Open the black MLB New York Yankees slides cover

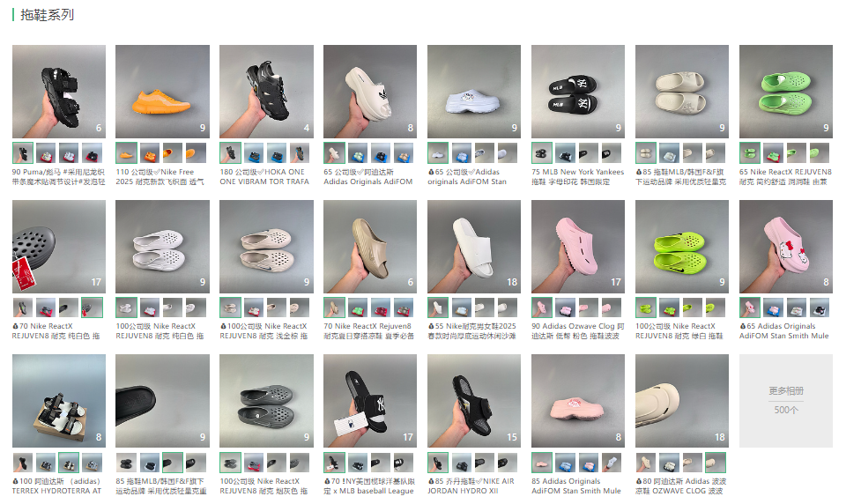tap(577, 91)
